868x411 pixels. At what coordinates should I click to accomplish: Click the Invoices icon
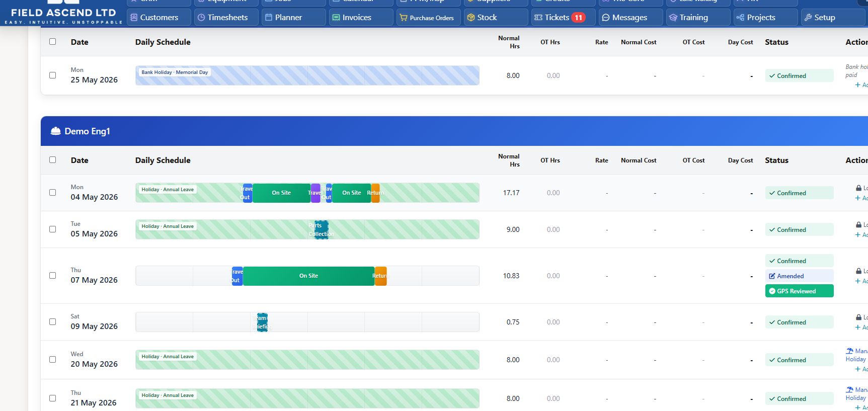[x=336, y=18]
